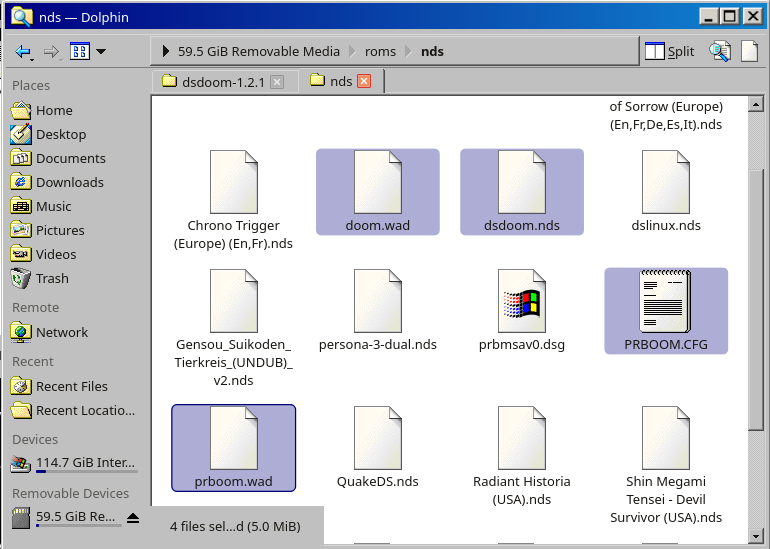Select Radiant Historia (USA).nds icon
Viewport: 770px width, 549px height.
(x=522, y=438)
